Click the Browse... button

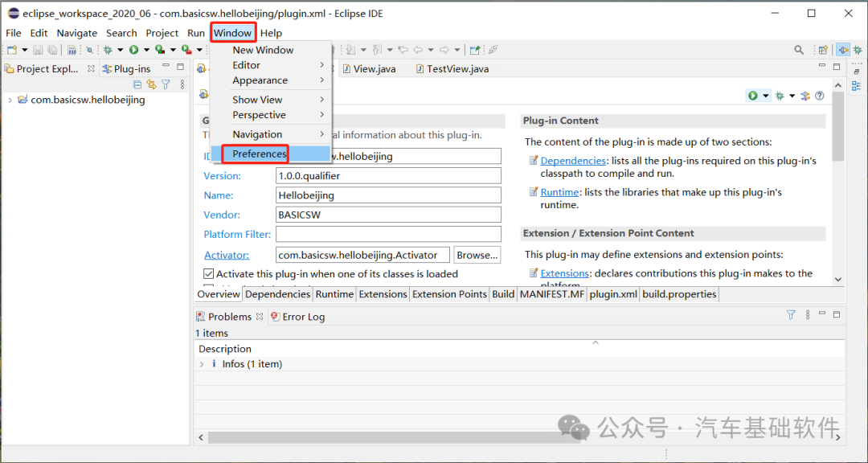click(477, 256)
